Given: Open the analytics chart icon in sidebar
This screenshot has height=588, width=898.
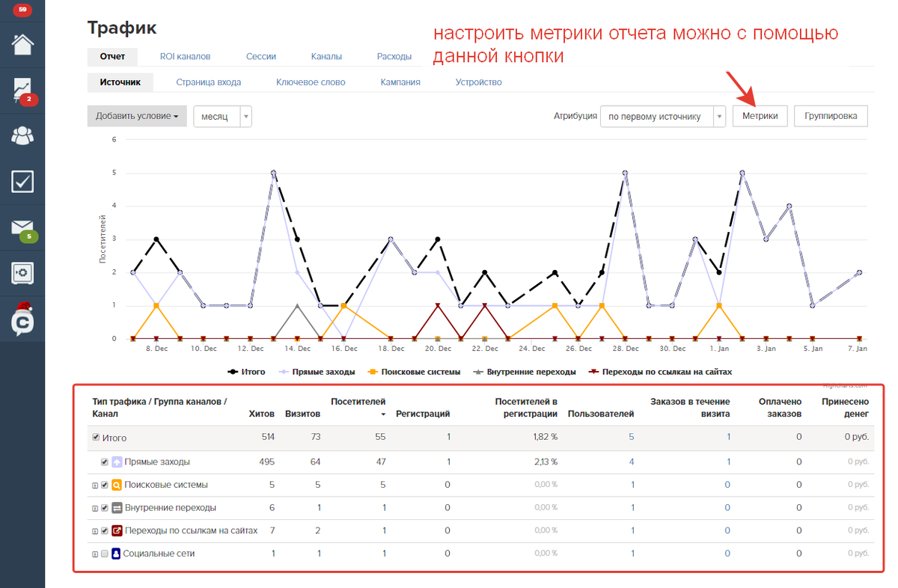Looking at the screenshot, I should click(x=21, y=89).
